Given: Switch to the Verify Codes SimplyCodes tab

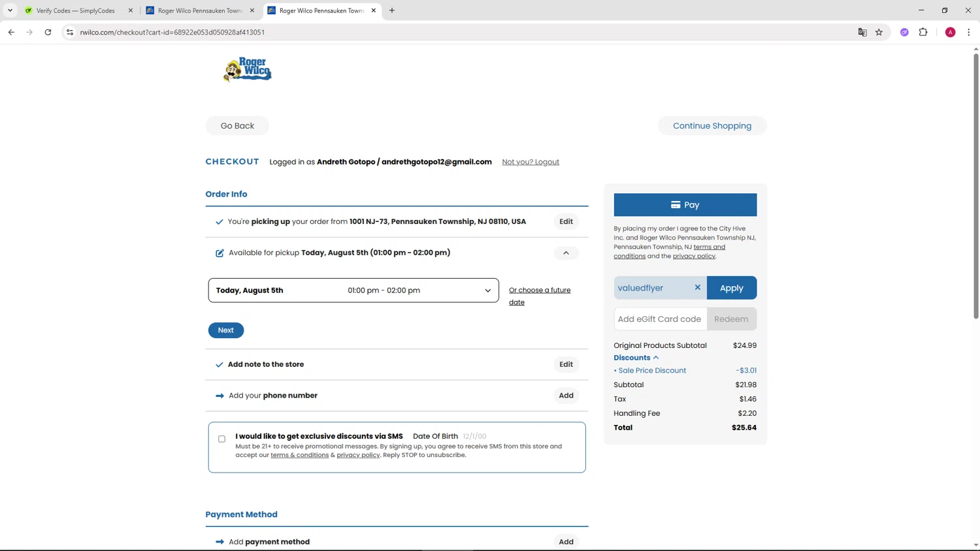Looking at the screenshot, I should 75,10.
